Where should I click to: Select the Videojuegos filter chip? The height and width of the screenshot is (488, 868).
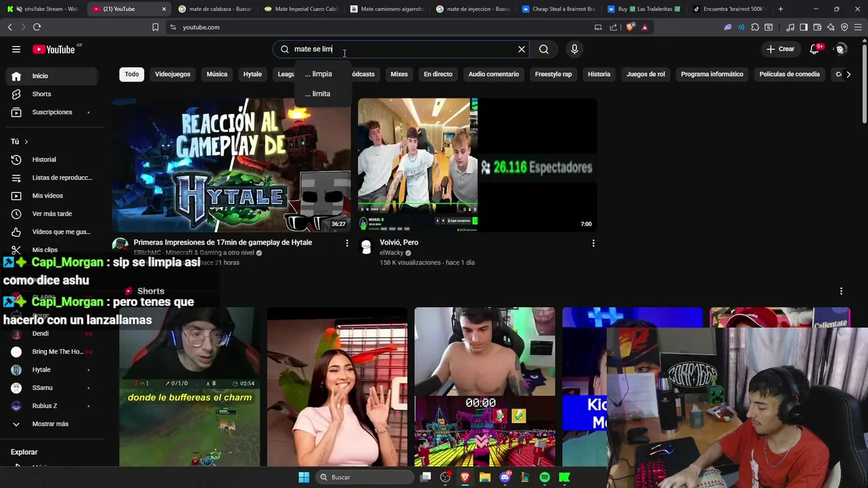(172, 74)
